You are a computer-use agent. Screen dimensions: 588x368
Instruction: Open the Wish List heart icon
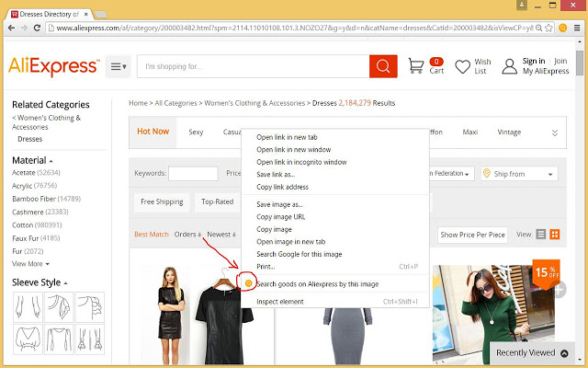coord(463,66)
